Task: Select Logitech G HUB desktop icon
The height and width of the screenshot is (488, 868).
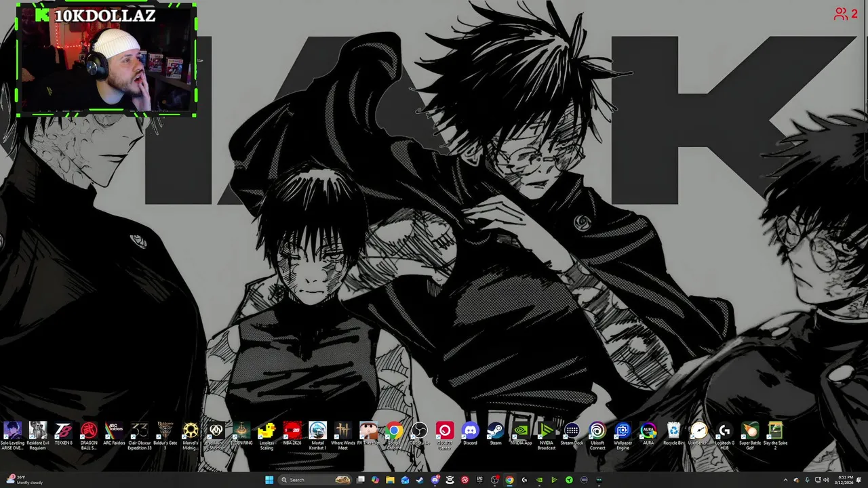Action: [x=724, y=436]
